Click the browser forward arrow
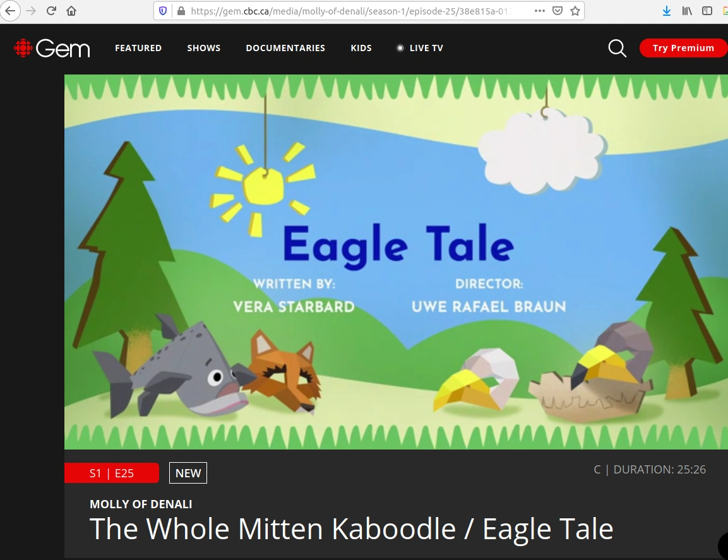This screenshot has width=728, height=560. (x=31, y=11)
